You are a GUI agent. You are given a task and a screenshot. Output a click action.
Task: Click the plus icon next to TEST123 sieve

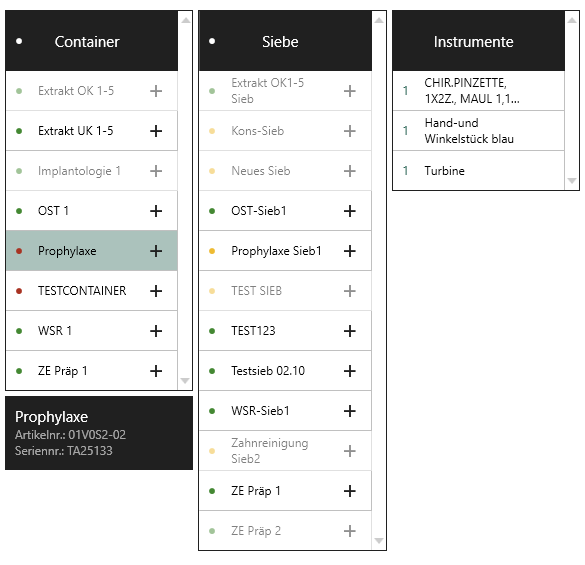(x=349, y=331)
